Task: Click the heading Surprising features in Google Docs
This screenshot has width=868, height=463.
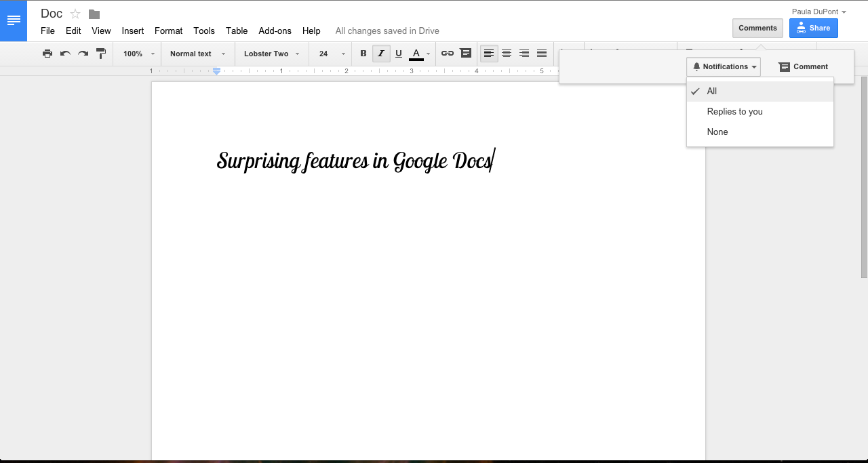Action: [355, 161]
